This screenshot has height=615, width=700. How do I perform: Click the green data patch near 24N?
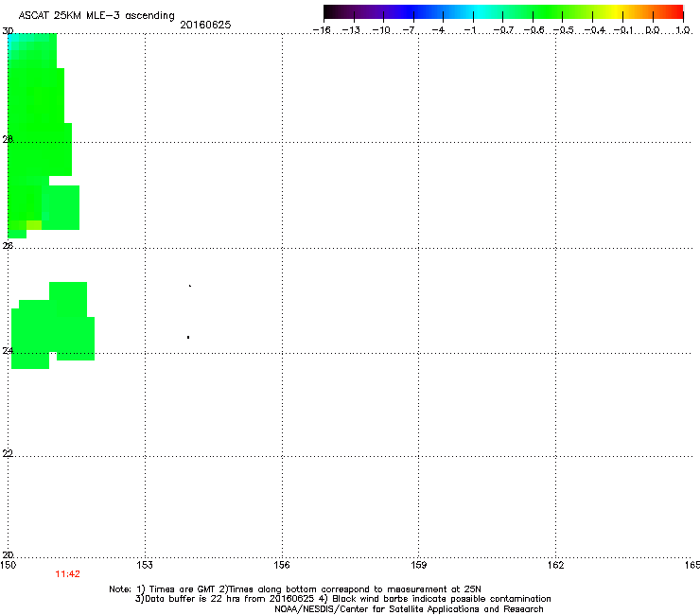coord(51,326)
